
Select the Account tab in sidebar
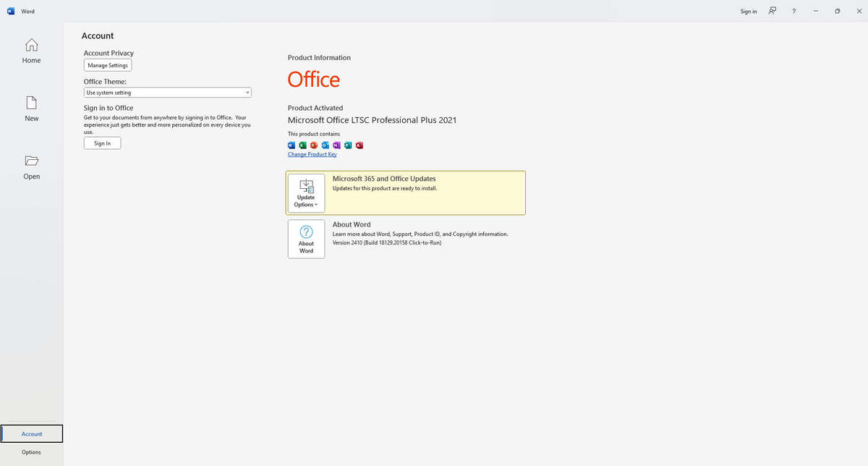click(32, 433)
